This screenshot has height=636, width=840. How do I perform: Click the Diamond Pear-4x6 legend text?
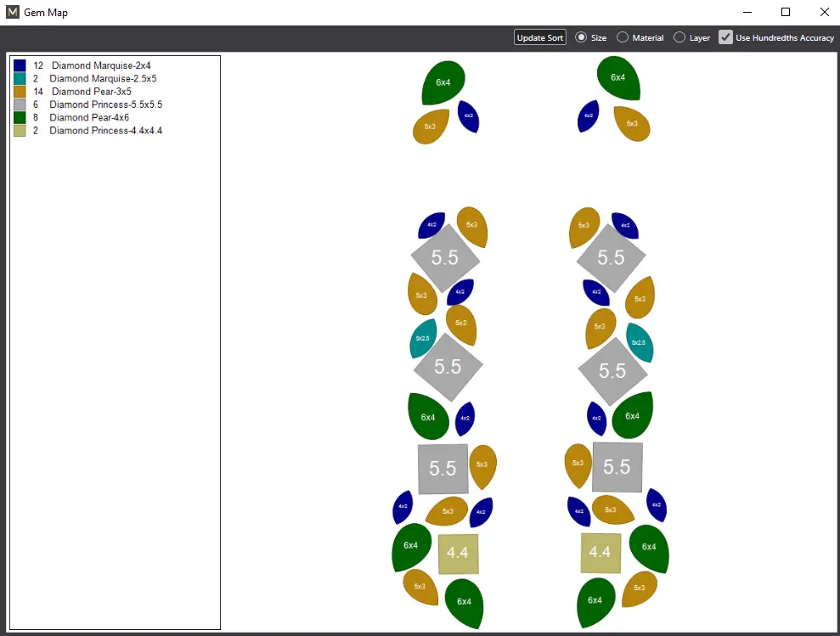89,117
